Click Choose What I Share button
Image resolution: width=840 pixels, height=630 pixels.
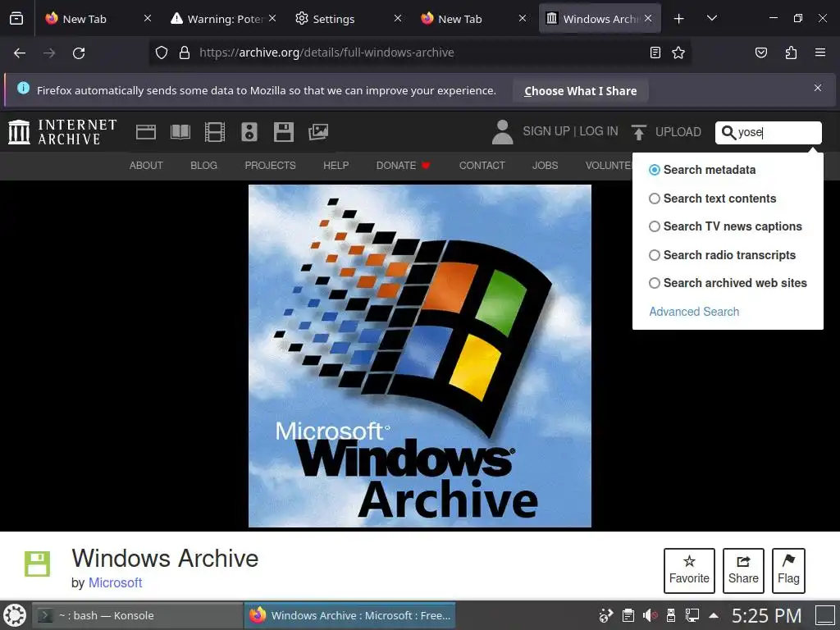coord(580,91)
